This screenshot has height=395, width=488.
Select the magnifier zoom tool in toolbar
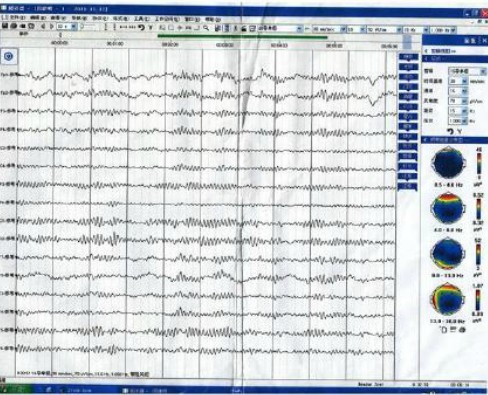pyautogui.click(x=206, y=28)
